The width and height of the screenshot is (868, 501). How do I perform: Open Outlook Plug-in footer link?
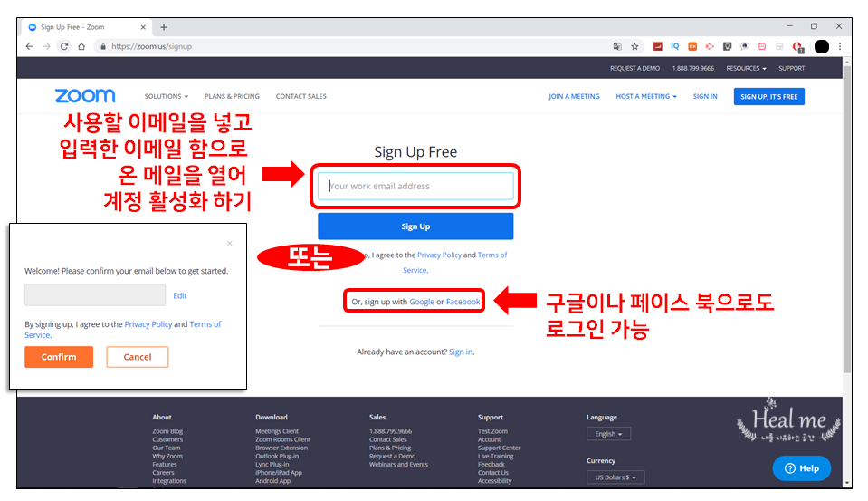tap(277, 456)
